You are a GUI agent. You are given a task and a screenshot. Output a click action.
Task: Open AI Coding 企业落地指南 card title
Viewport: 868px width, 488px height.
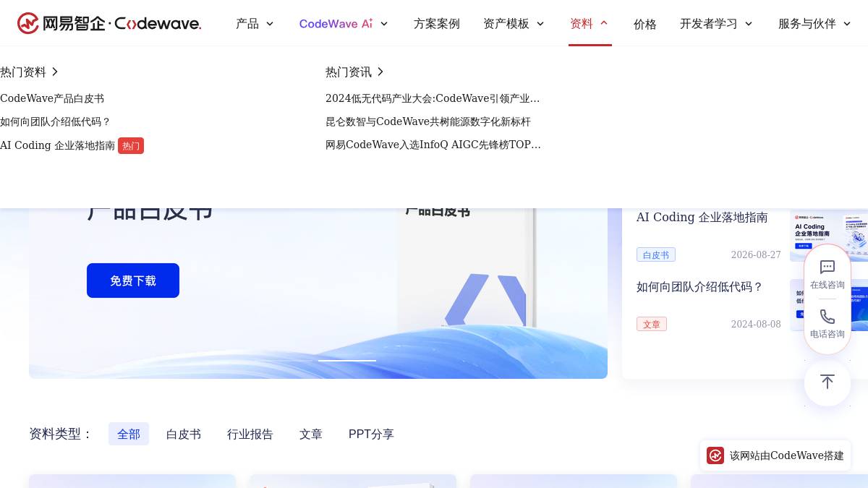point(702,217)
